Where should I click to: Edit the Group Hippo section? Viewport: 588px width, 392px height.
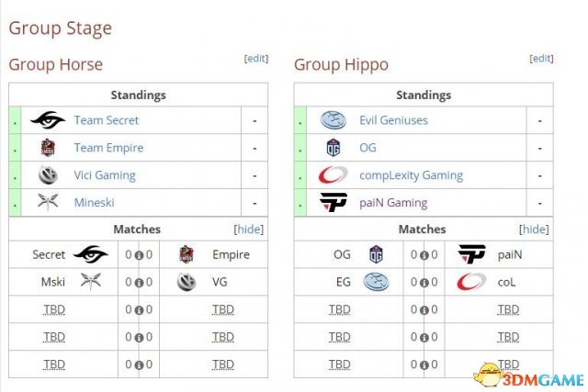tap(541, 59)
